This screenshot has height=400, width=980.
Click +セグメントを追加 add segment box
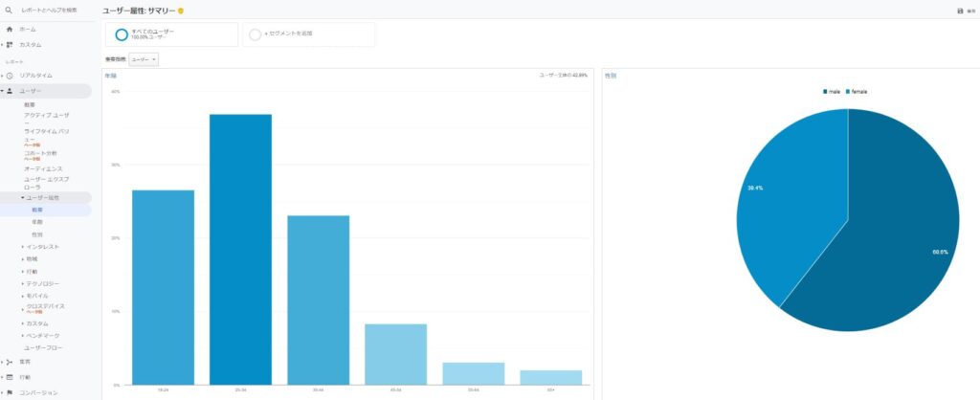click(309, 34)
